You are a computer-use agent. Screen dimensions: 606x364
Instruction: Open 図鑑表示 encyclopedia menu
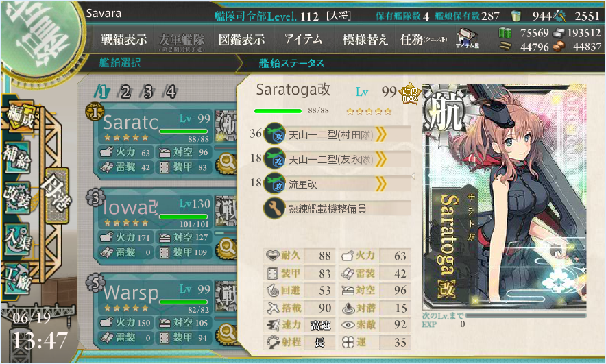point(241,39)
